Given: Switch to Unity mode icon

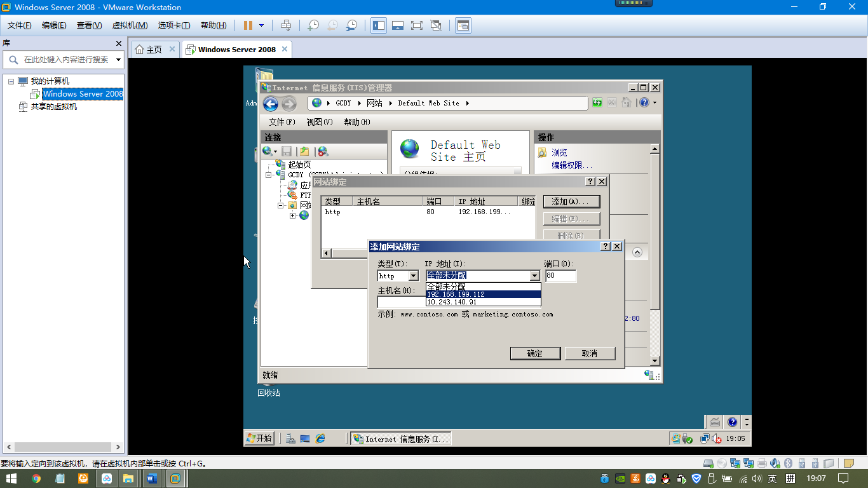Looking at the screenshot, I should pyautogui.click(x=436, y=25).
